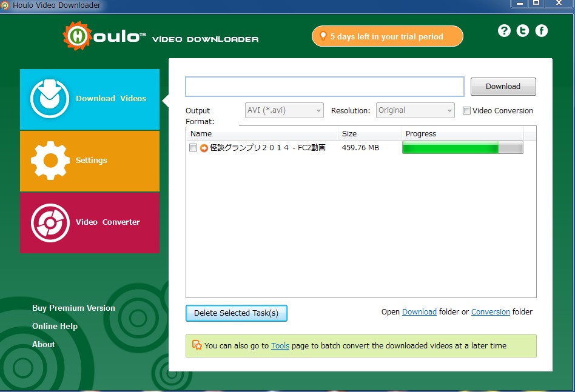This screenshot has width=575, height=392.
Task: Click Houlo app icon in title bar
Action: pos(5,5)
